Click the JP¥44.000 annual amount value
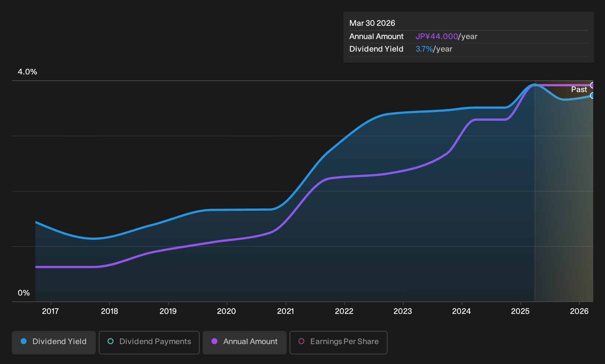 coord(437,36)
